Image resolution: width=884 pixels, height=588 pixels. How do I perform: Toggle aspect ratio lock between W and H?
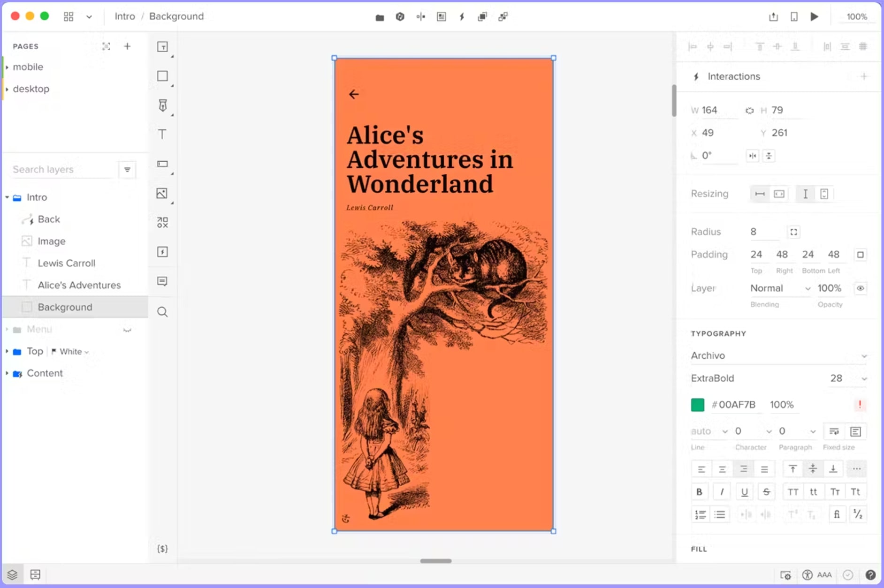pos(749,111)
